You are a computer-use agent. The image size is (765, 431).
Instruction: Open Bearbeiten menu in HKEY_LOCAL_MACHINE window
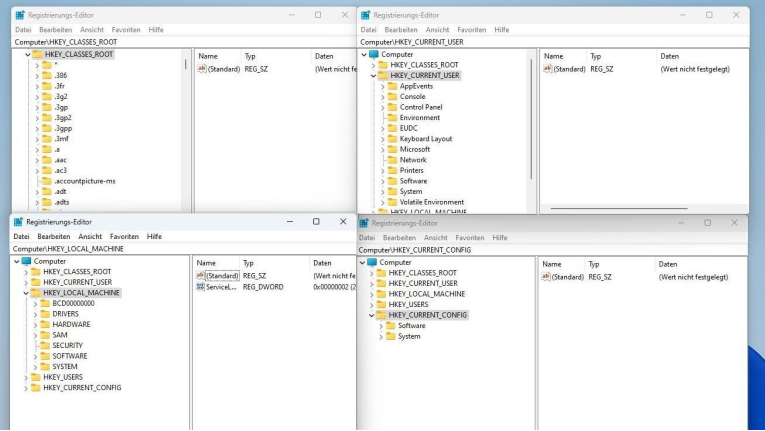[x=54, y=236]
